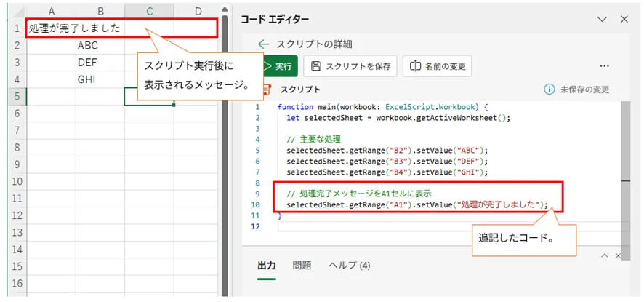Click the // 主要な処理 comment line
644x302 pixels.
tap(314, 140)
